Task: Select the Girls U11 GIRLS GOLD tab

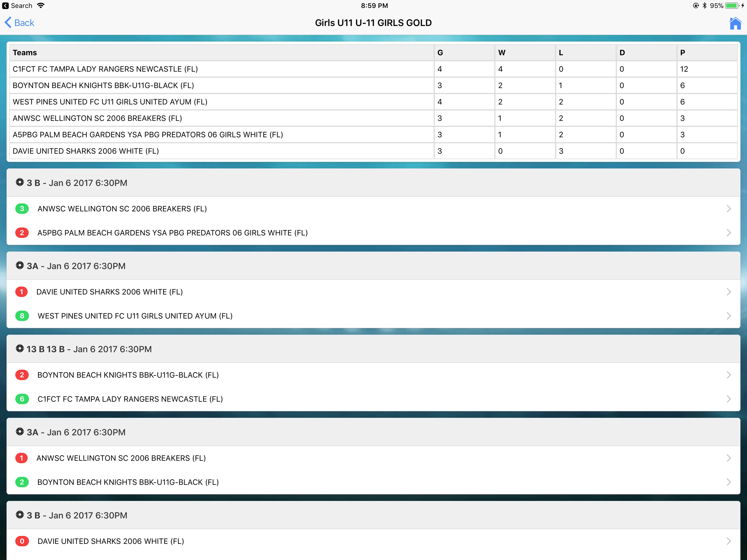Action: [x=373, y=22]
